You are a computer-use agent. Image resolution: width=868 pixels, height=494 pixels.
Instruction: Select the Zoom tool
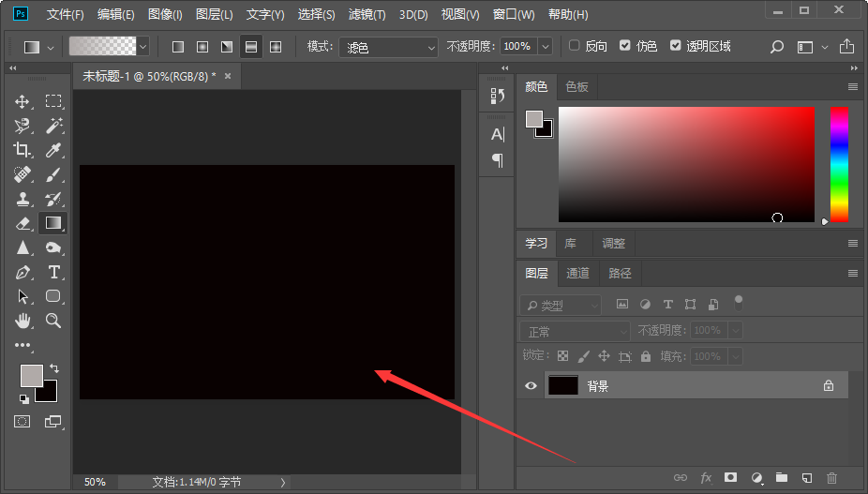53,320
